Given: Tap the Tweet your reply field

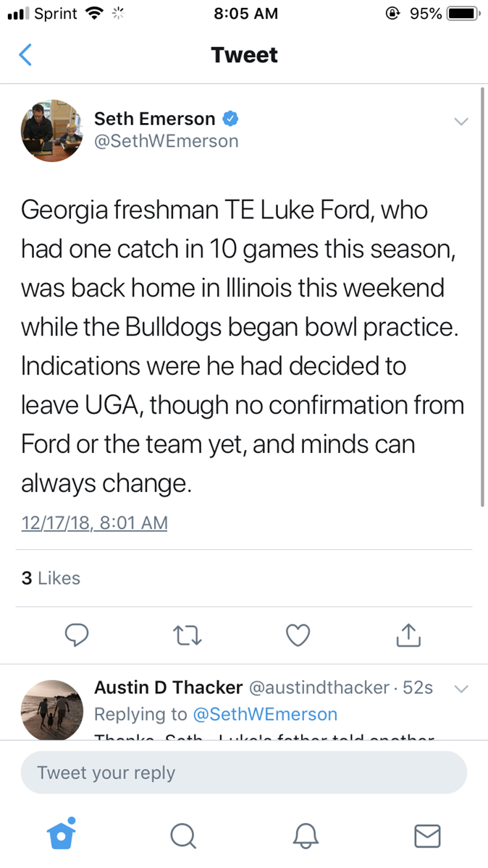Looking at the screenshot, I should [x=244, y=773].
